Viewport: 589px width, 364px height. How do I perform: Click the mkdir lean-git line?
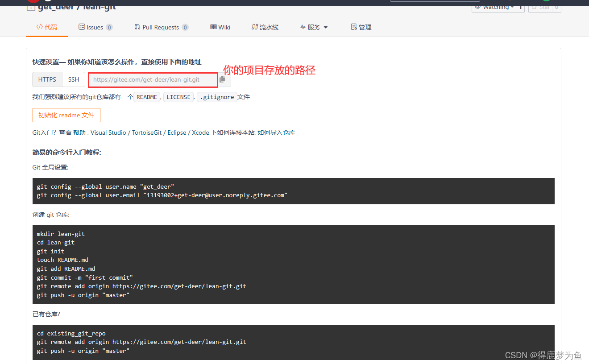tap(61, 234)
